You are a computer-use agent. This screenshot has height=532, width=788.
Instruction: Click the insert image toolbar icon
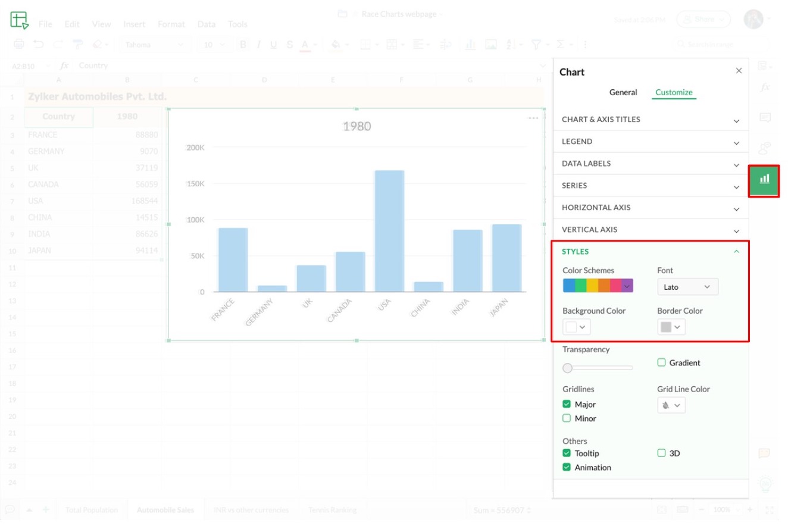coord(491,45)
